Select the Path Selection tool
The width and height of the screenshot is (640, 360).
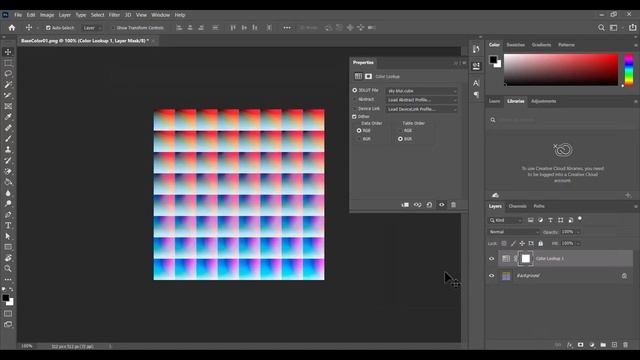[8, 236]
